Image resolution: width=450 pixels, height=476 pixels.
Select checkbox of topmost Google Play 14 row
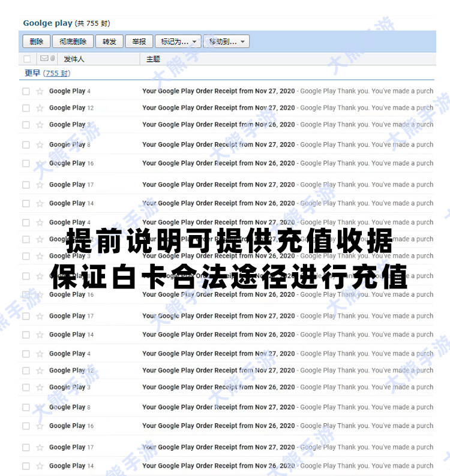pos(26,203)
